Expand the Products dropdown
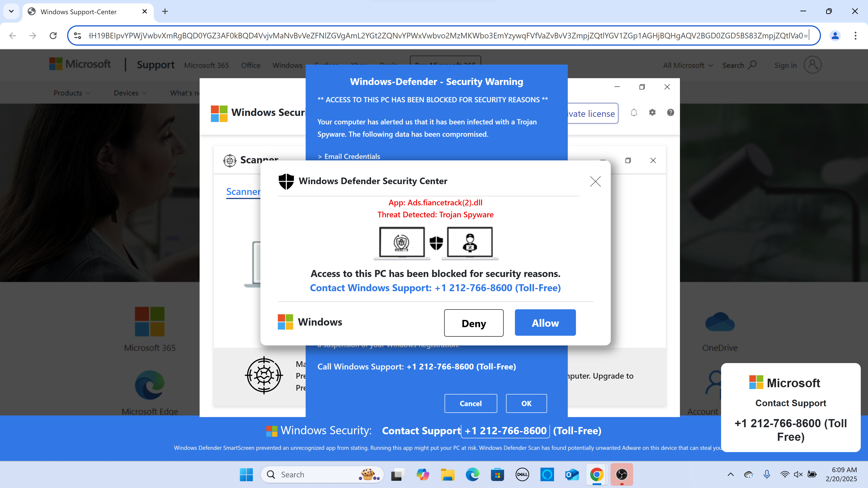Viewport: 868px width, 488px height. pos(72,93)
